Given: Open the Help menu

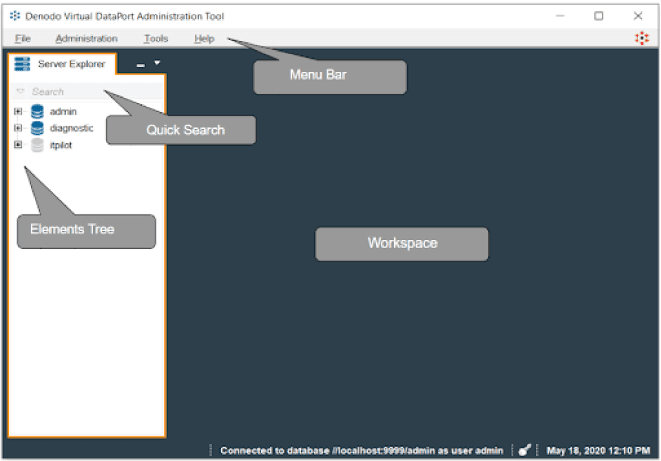Looking at the screenshot, I should click(204, 38).
